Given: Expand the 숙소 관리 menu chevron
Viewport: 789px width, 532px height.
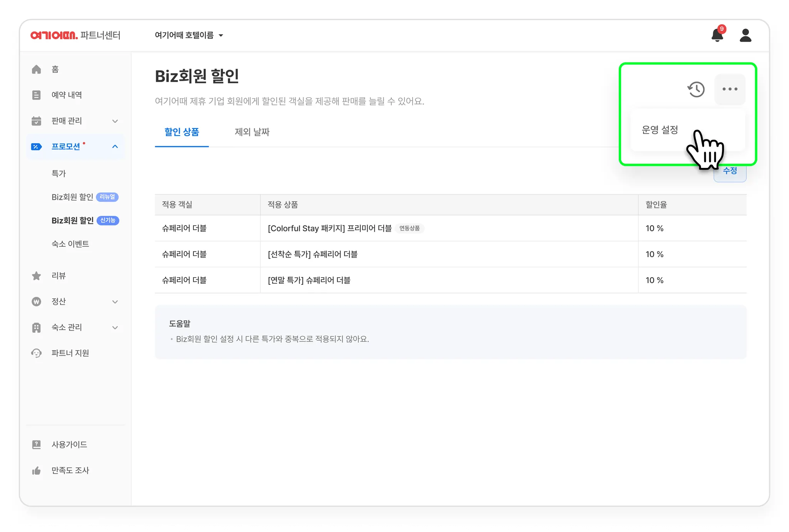Looking at the screenshot, I should (115, 327).
